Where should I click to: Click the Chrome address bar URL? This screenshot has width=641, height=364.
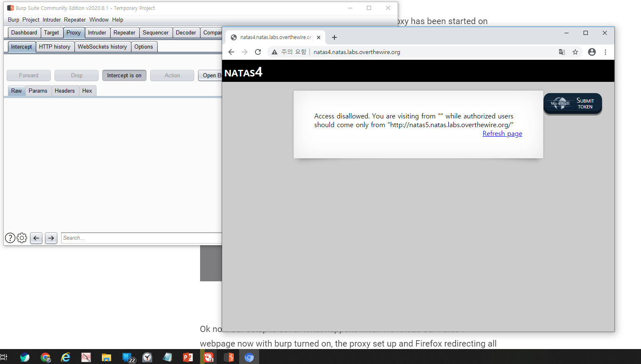point(356,52)
